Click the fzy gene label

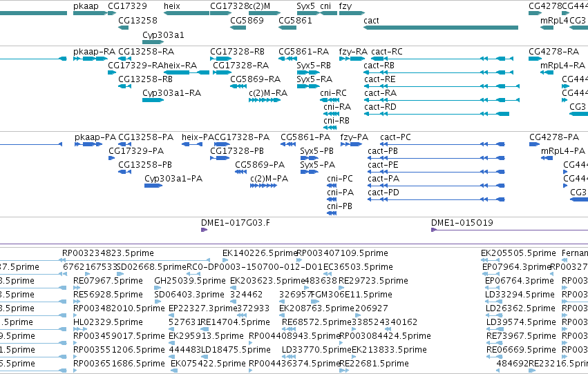point(345,6)
